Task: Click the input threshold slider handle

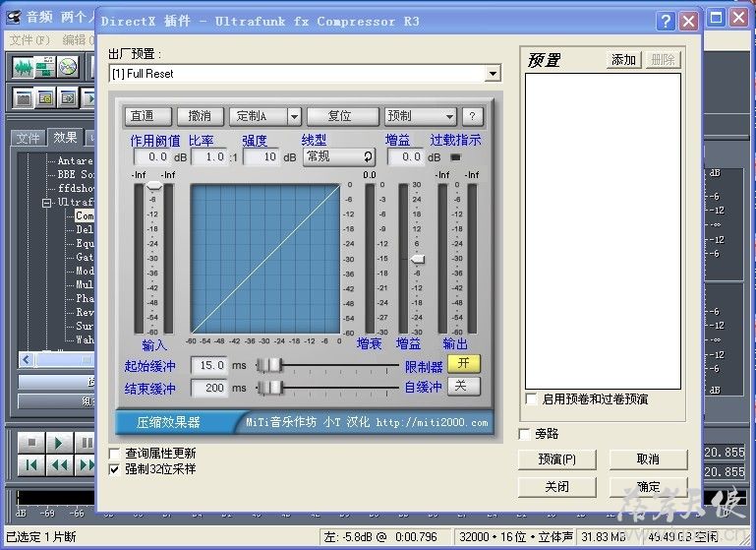Action: 153,185
